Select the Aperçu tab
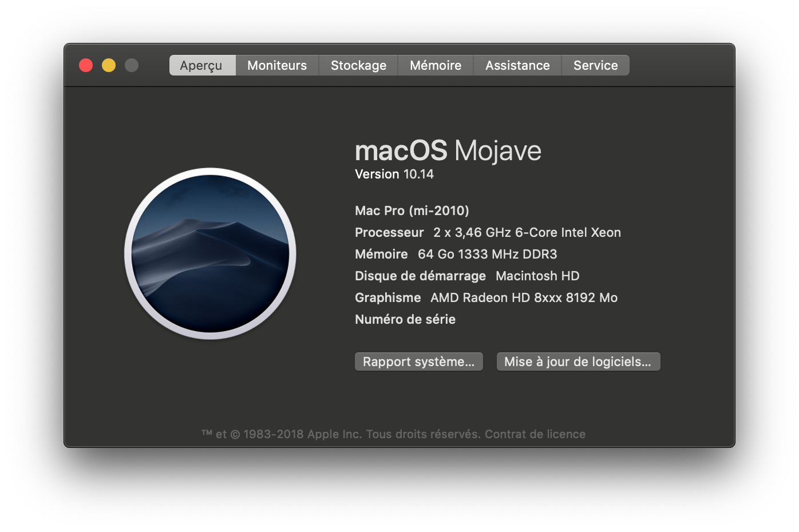 pos(203,65)
